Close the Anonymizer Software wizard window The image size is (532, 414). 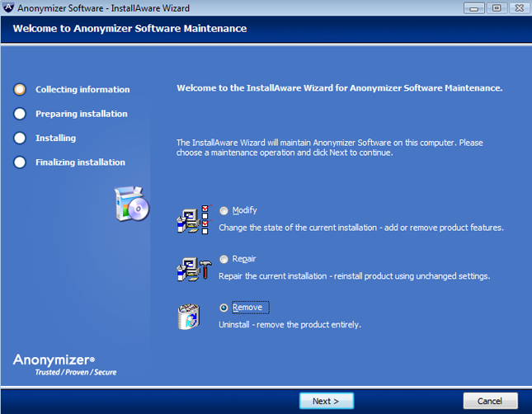pyautogui.click(x=518, y=8)
